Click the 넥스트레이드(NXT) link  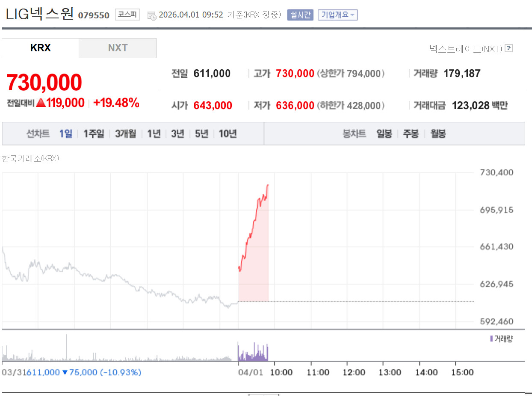point(466,49)
